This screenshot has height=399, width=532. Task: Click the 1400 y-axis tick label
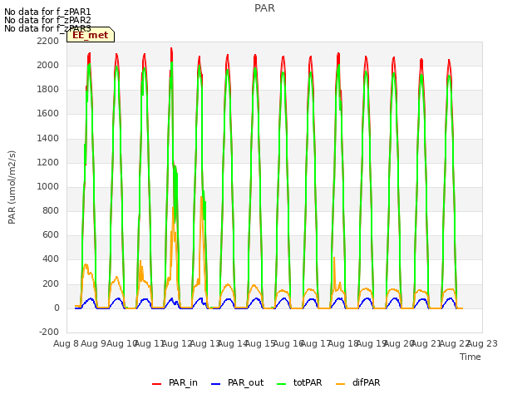point(48,139)
